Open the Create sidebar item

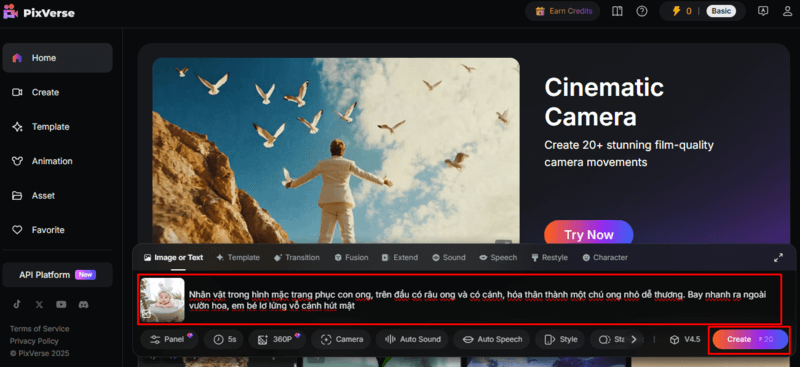point(58,92)
